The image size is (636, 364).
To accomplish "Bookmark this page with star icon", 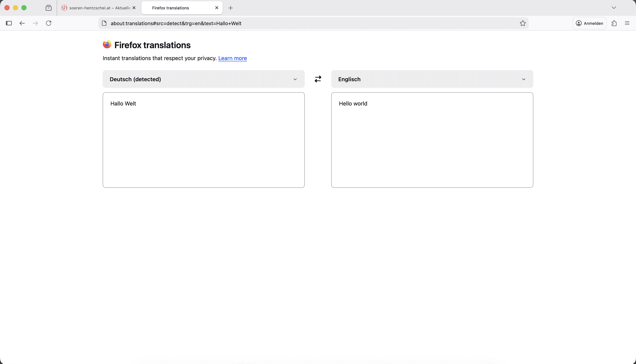I will 523,23.
